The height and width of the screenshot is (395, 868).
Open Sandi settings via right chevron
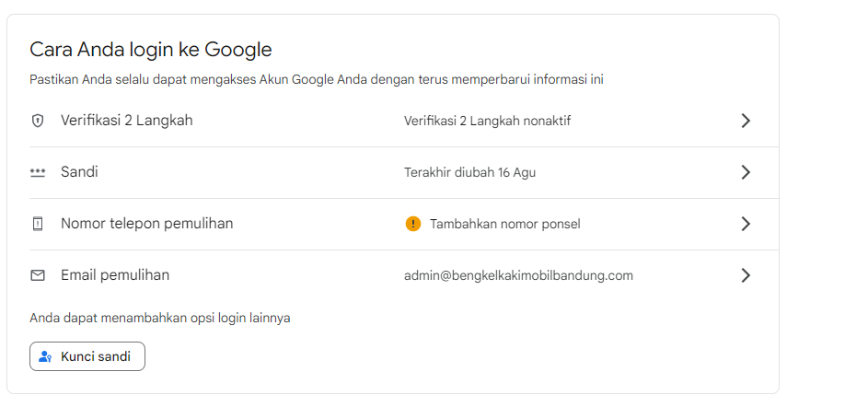[x=746, y=172]
